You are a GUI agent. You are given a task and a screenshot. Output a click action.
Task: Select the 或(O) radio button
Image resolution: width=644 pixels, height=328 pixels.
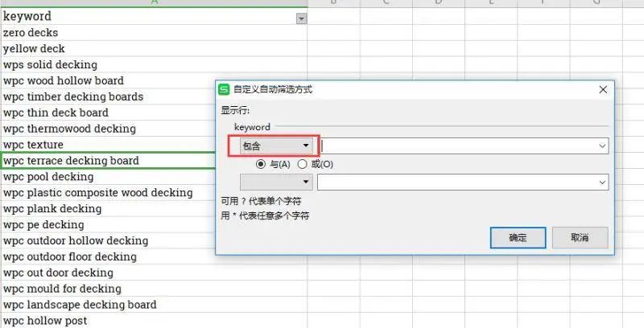pyautogui.click(x=303, y=164)
